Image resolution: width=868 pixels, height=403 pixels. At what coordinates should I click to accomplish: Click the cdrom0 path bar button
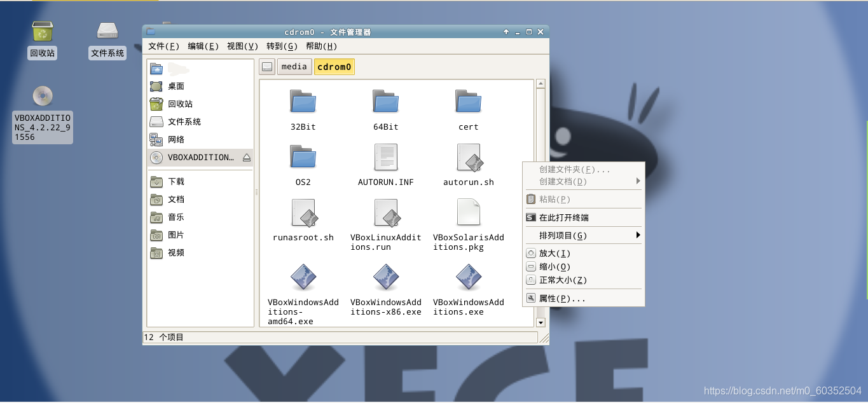334,67
